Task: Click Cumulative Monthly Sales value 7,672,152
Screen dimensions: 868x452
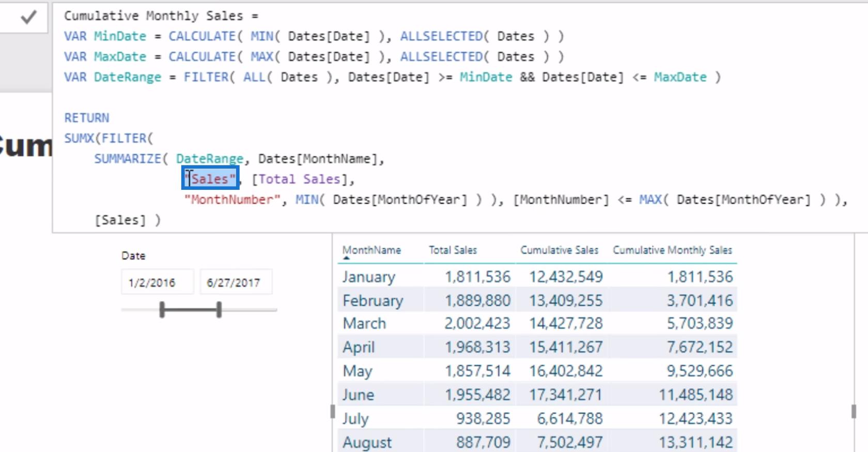Action: click(700, 348)
